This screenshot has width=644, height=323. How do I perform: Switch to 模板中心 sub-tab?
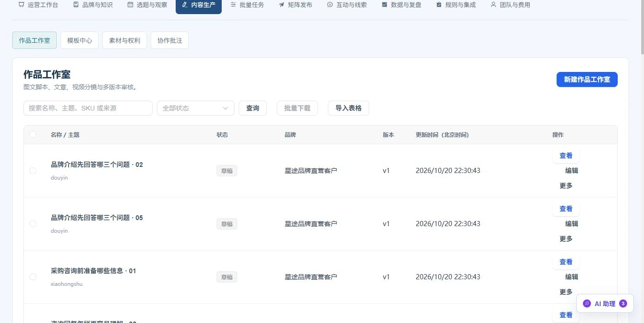[79, 40]
